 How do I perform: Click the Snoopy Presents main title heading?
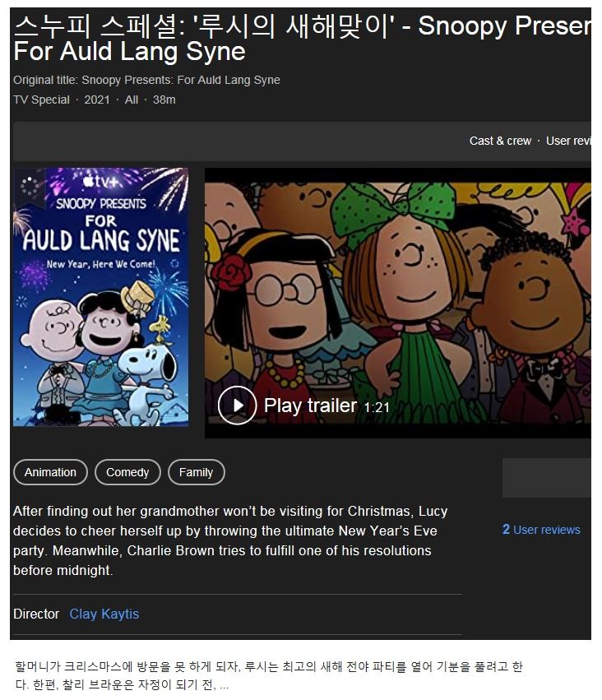pos(302,39)
